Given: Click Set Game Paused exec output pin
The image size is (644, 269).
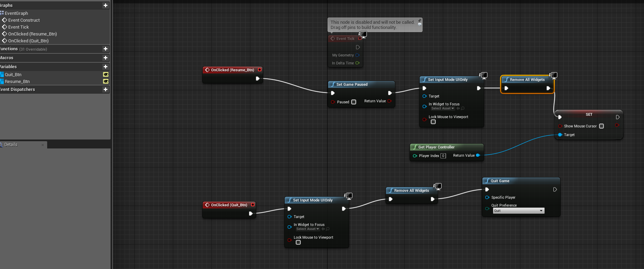Looking at the screenshot, I should (x=390, y=93).
